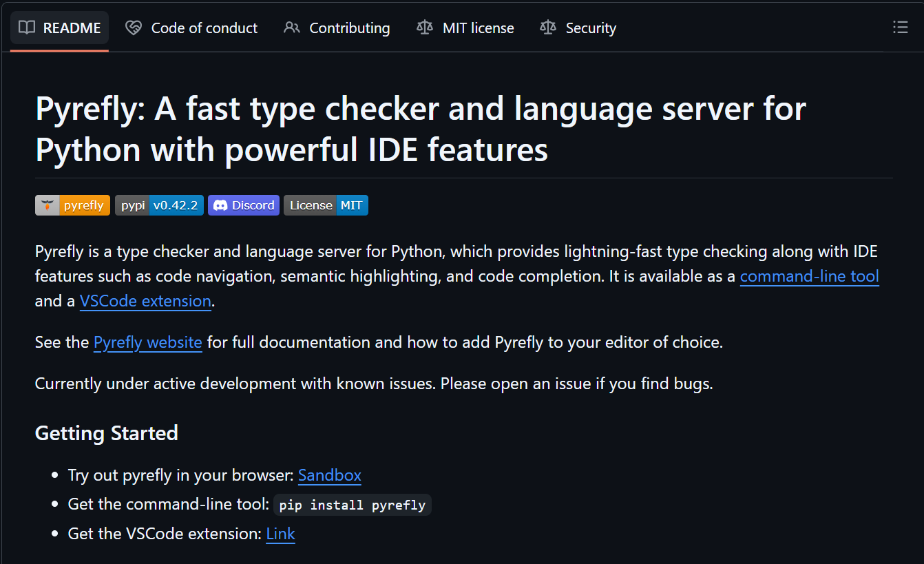Click 'Currently under active development' sentence
Viewport: 924px width, 564px height.
point(374,384)
